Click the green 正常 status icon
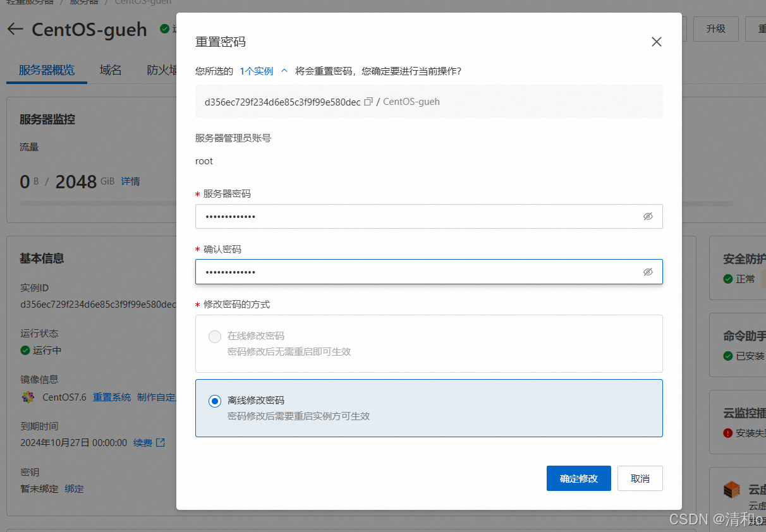 [728, 279]
